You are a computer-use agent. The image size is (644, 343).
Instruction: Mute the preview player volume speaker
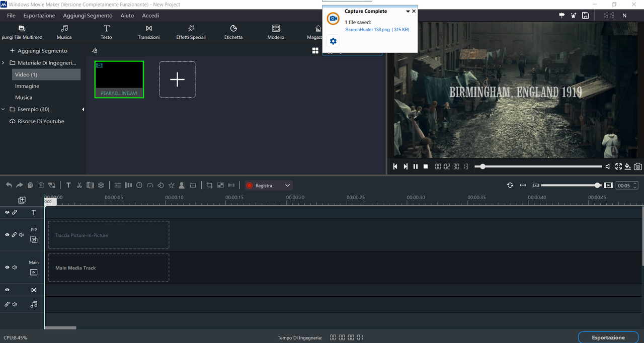pos(608,166)
